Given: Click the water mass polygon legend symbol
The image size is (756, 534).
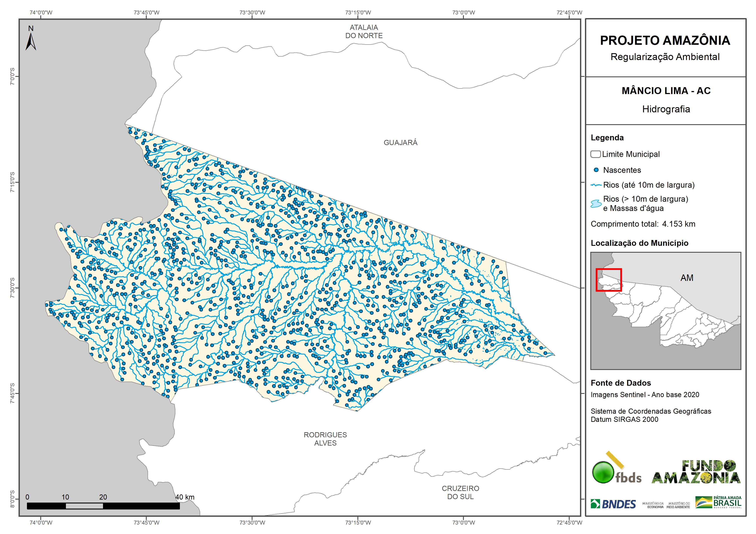Looking at the screenshot, I should tap(596, 204).
